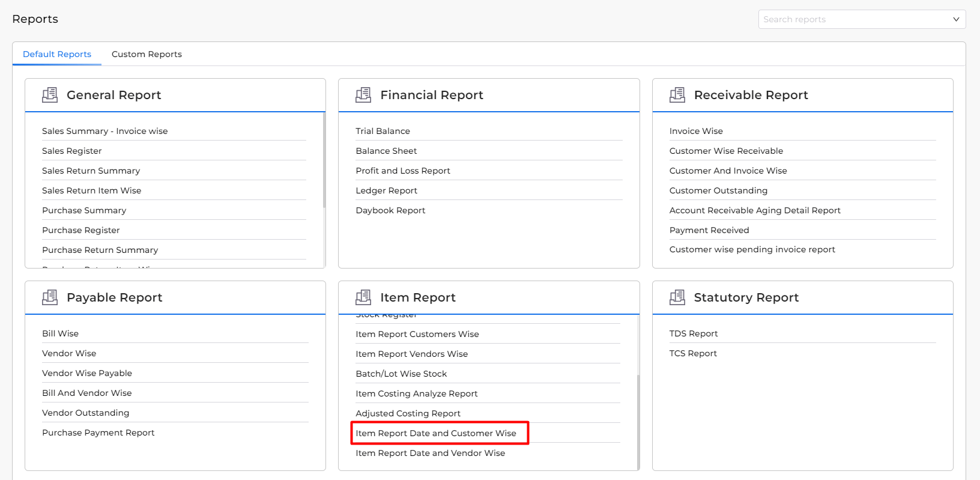Switch to the Default Reports tab
The height and width of the screenshot is (480, 980).
[57, 54]
